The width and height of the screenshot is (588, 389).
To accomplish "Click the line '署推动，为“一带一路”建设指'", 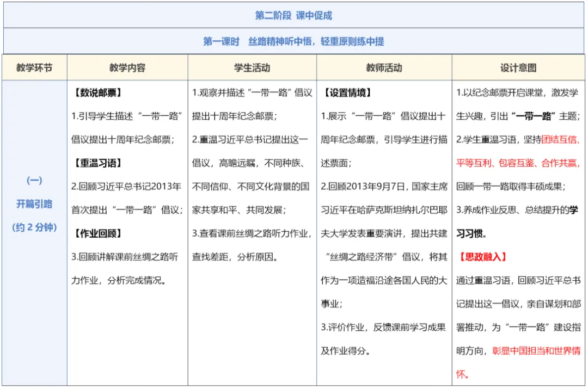I will coord(518,328).
